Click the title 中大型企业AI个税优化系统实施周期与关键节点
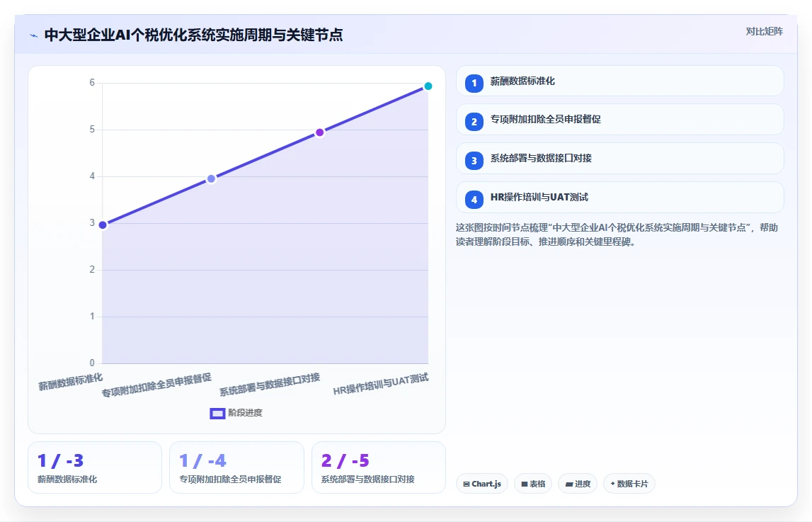This screenshot has width=812, height=522. (194, 35)
